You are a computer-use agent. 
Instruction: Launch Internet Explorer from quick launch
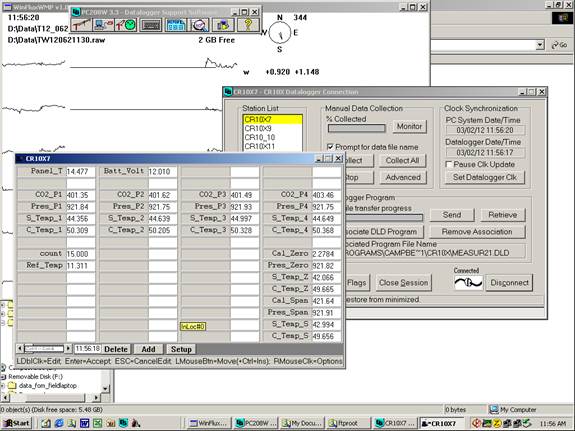coord(59,423)
